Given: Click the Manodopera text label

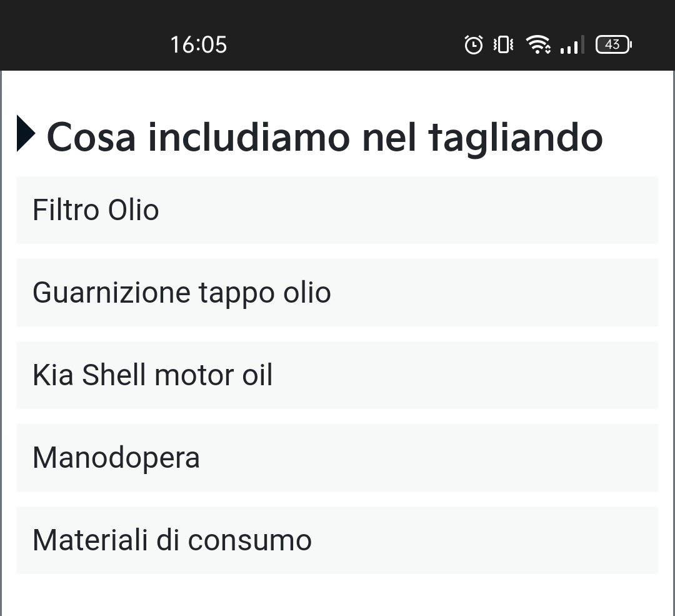Looking at the screenshot, I should click(x=116, y=459).
